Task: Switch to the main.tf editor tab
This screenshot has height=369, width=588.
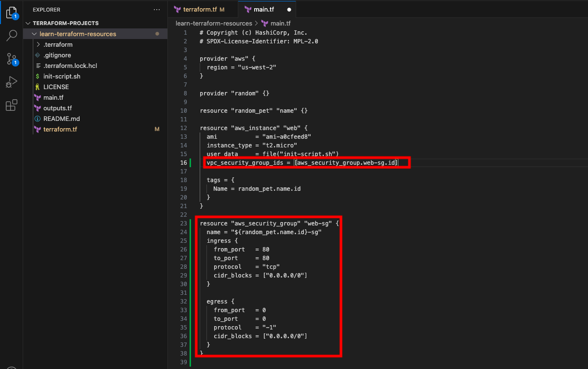Action: [268, 9]
